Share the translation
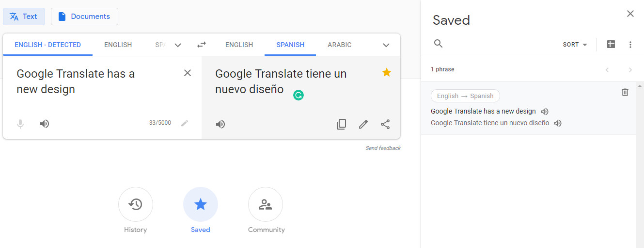This screenshot has height=248, width=644. [385, 124]
